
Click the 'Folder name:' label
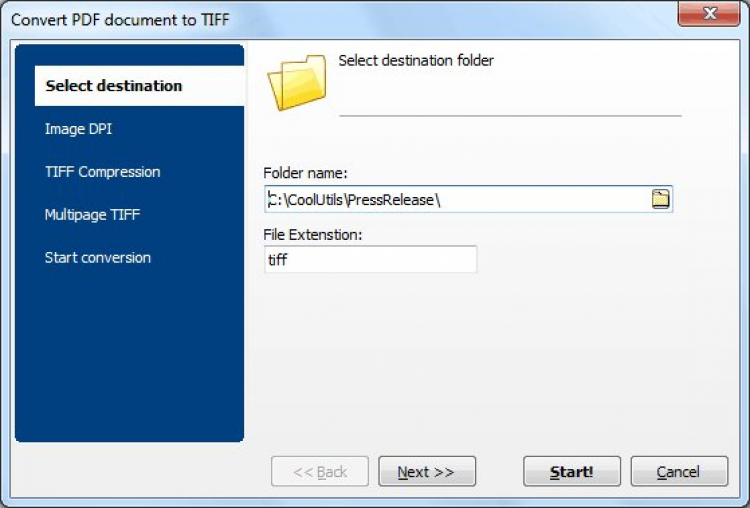pos(305,173)
